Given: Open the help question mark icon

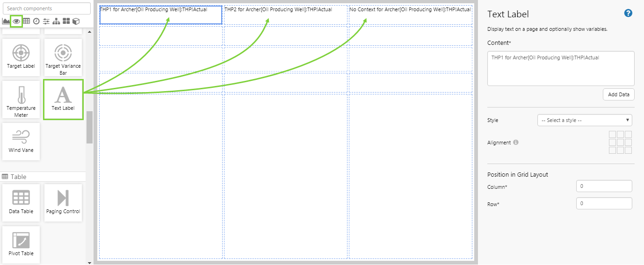Looking at the screenshot, I should pyautogui.click(x=628, y=14).
